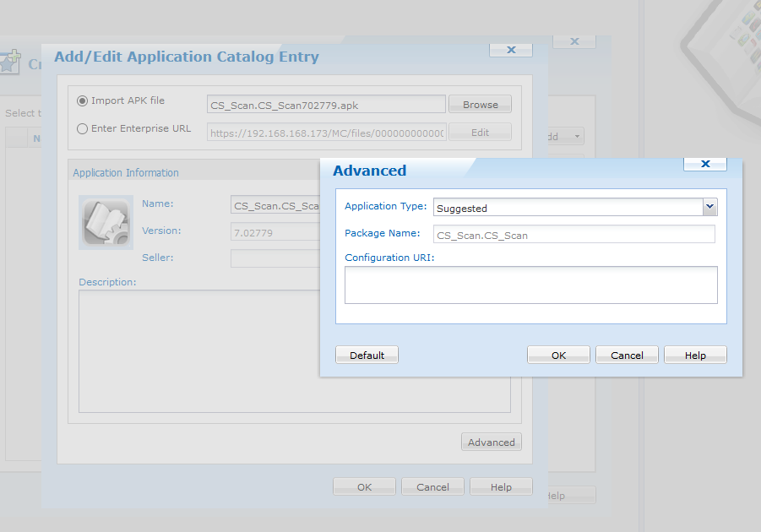Click inside the Configuration URI text box
761x532 pixels.
click(x=530, y=285)
